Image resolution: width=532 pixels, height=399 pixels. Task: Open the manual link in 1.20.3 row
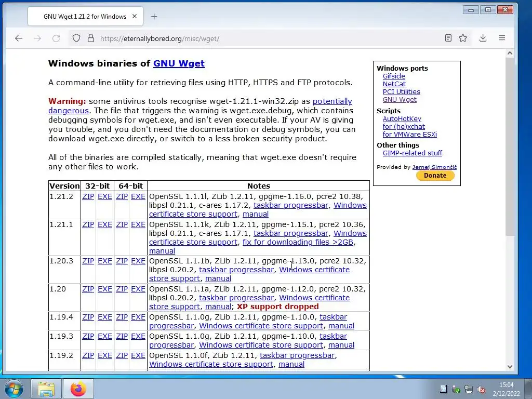218,278
